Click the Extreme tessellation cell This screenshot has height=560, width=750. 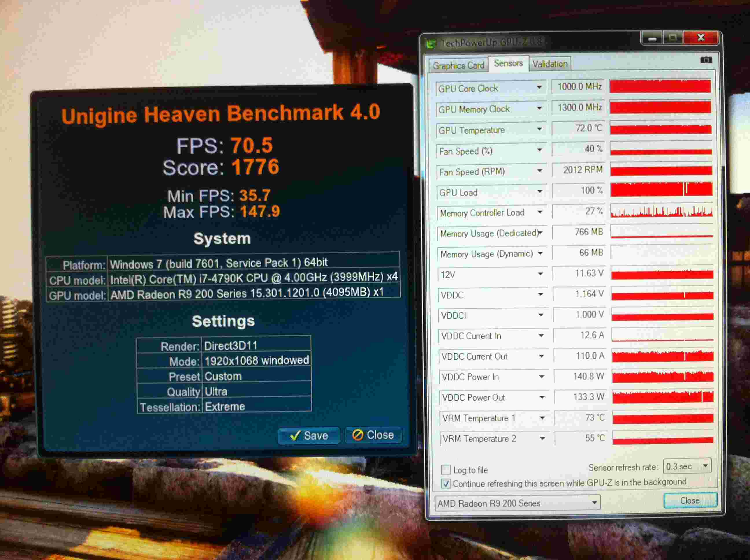[257, 406]
